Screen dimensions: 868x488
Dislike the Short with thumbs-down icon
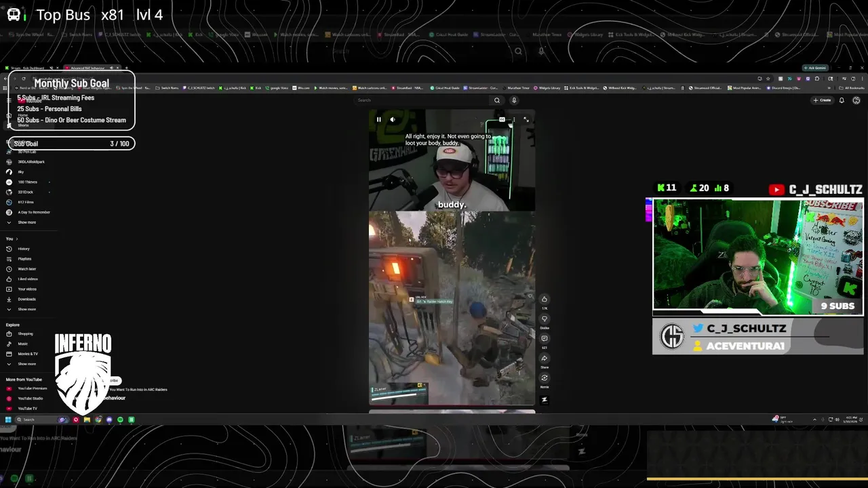pos(544,319)
